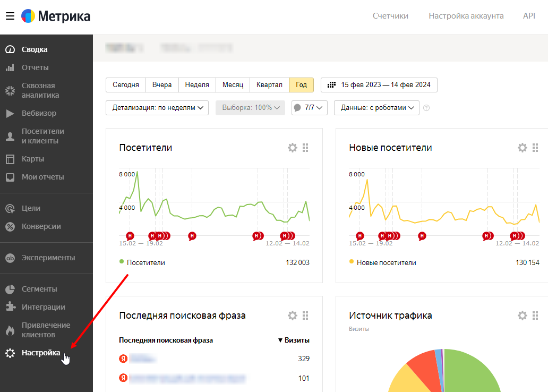The height and width of the screenshot is (392, 548).
Task: Click the Yandex icon in the 101 visits row
Action: [x=123, y=378]
